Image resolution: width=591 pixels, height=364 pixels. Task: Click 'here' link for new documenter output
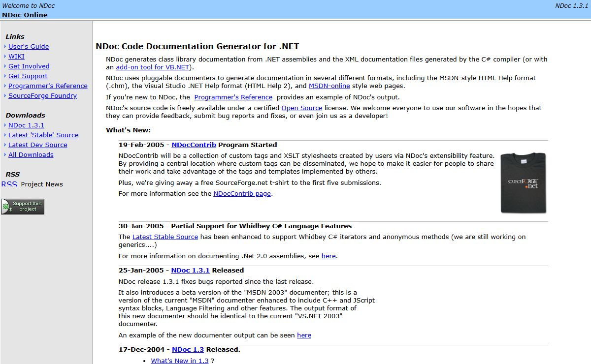[304, 335]
